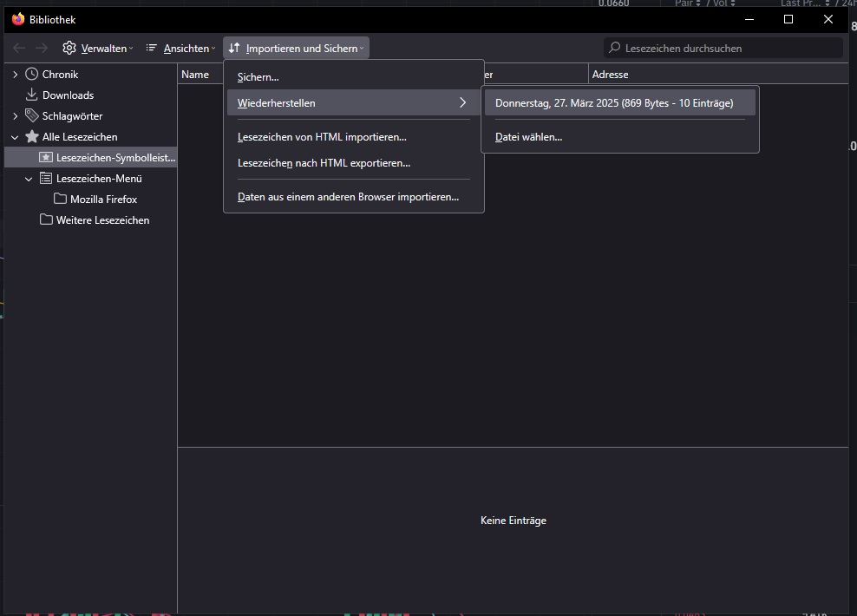Select Chronik in the sidebar
The image size is (857, 616).
(60, 75)
